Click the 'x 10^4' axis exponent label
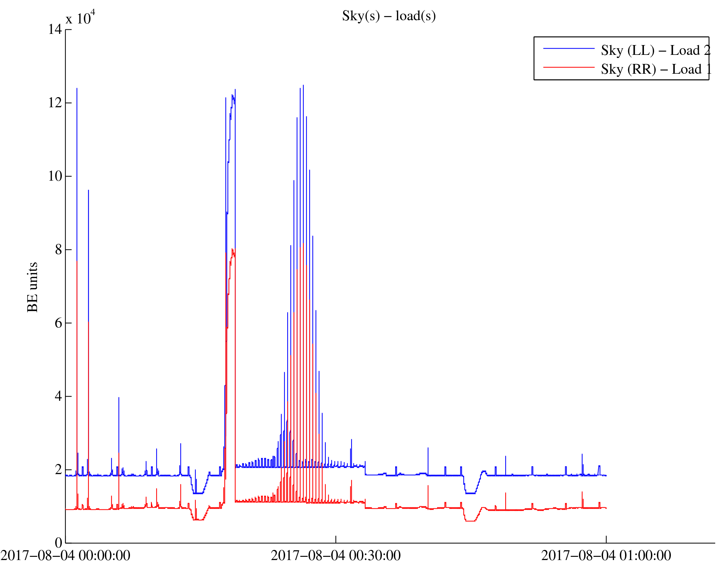 point(80,17)
